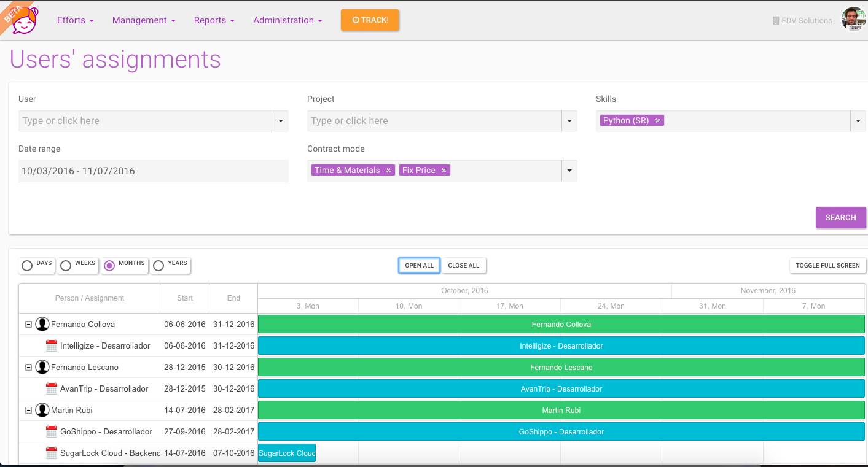Click calendar icon for SugarLock Cloud - Backend
This screenshot has height=467, width=868.
click(x=52, y=453)
